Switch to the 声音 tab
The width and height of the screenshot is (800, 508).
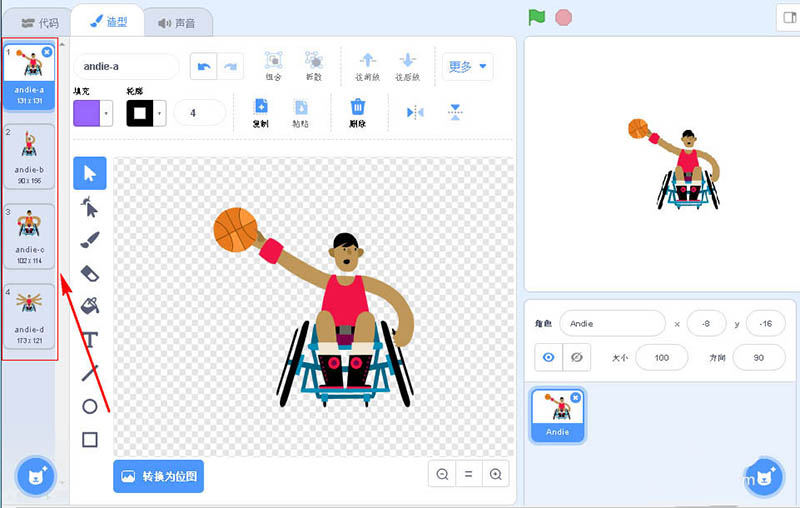click(177, 23)
